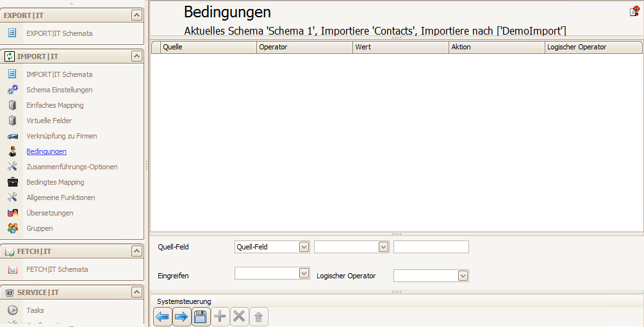Image resolution: width=644 pixels, height=327 pixels.
Task: Open Allgemeine Funktionen
Action: (x=61, y=197)
